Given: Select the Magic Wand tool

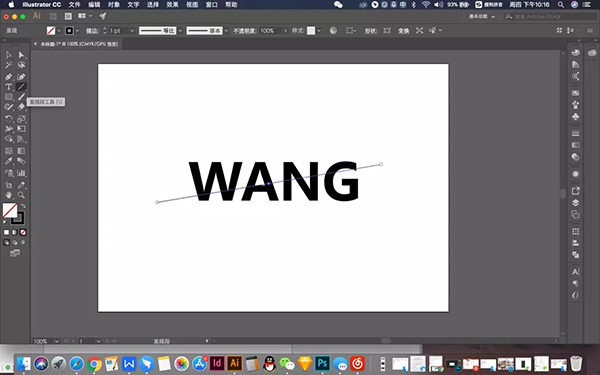Looking at the screenshot, I should [8, 65].
